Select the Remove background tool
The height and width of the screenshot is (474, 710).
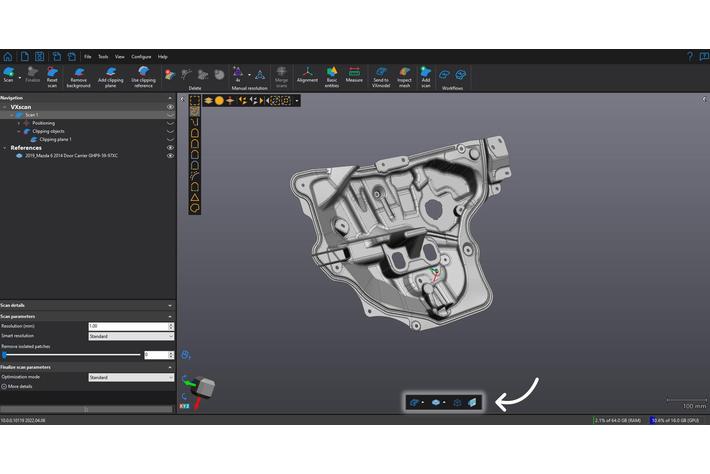(x=79, y=75)
